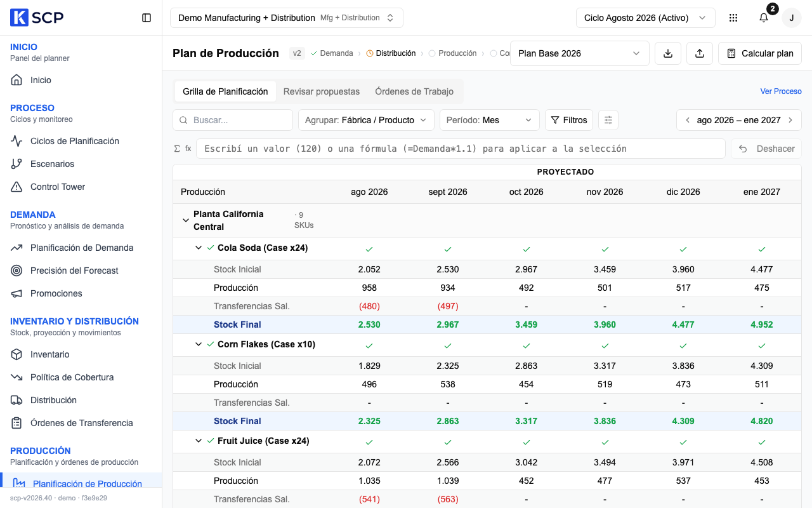
Task: Switch to Grilla de Planificación tab
Action: point(225,91)
